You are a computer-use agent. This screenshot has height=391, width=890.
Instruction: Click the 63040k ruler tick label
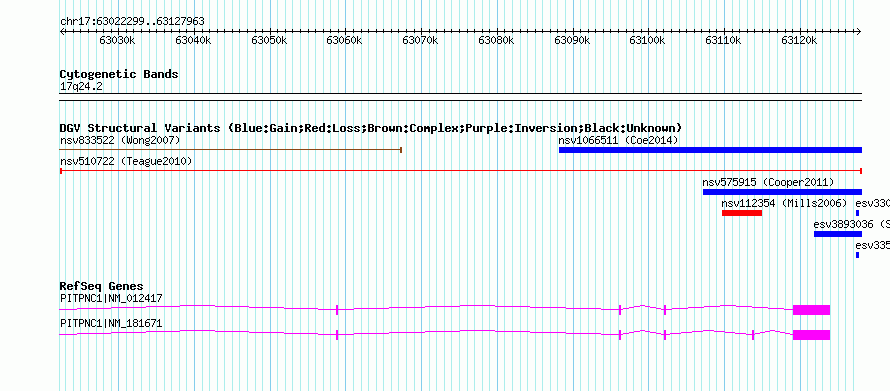194,40
